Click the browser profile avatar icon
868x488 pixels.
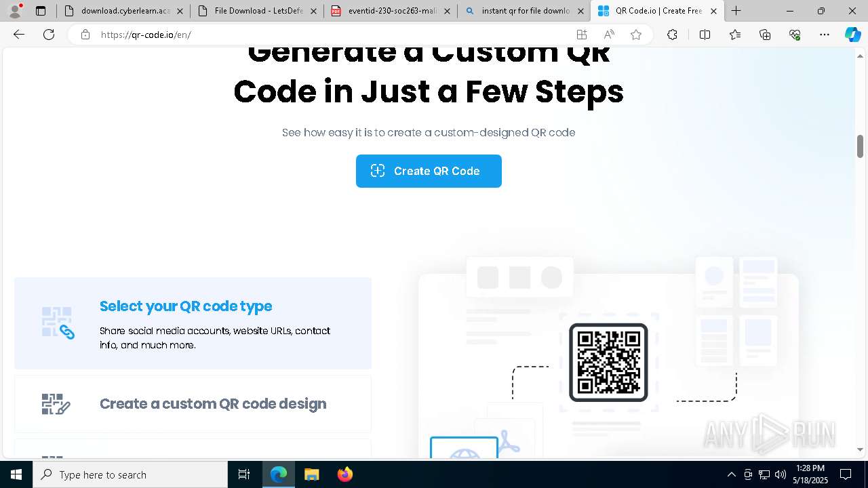pos(15,11)
